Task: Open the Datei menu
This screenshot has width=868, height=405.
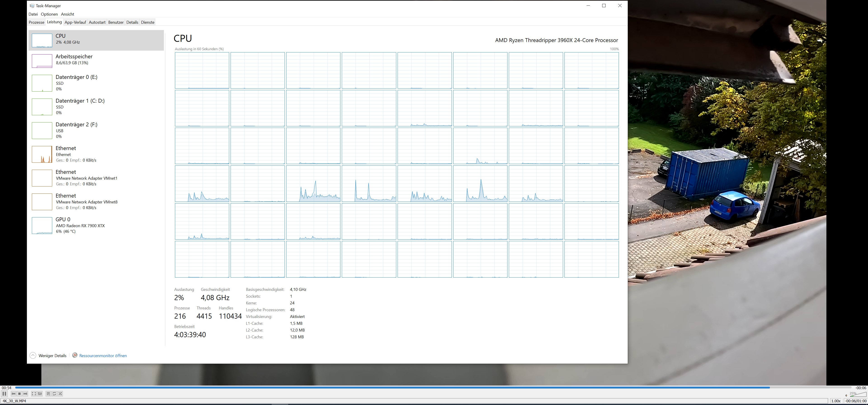Action: pyautogui.click(x=33, y=14)
